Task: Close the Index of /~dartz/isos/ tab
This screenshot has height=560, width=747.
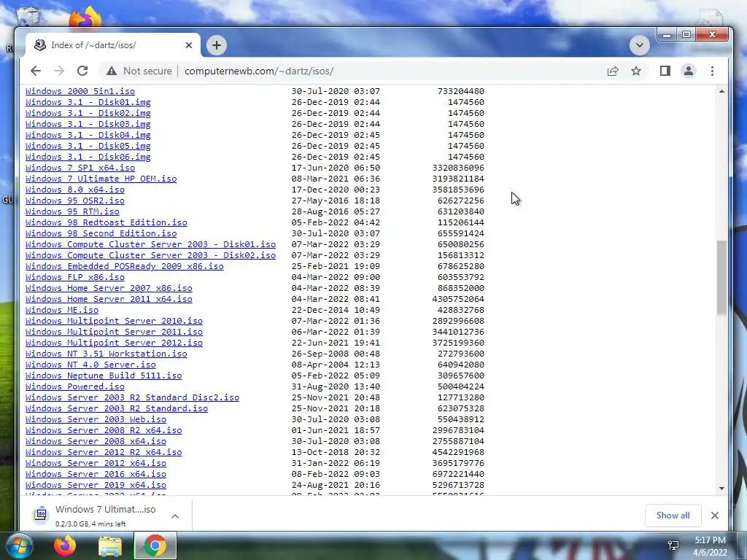Action: (x=189, y=45)
